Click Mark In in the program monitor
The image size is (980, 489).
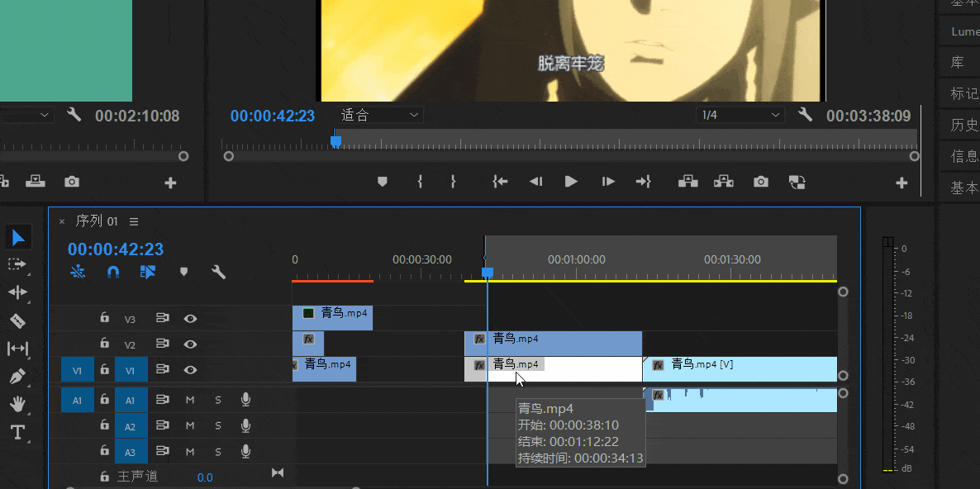(x=420, y=182)
